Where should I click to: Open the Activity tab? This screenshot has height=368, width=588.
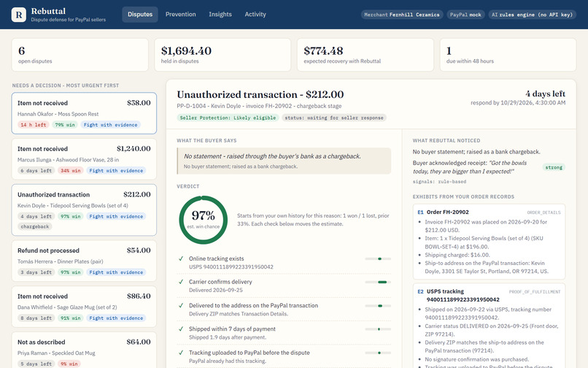tap(255, 15)
